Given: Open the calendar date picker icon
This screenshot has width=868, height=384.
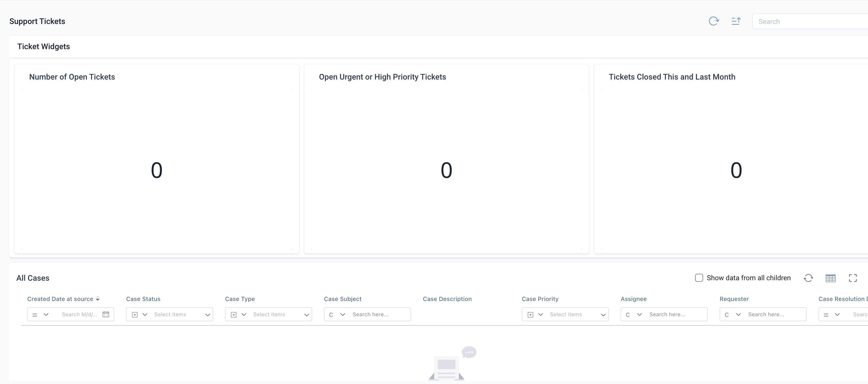Looking at the screenshot, I should [x=106, y=314].
